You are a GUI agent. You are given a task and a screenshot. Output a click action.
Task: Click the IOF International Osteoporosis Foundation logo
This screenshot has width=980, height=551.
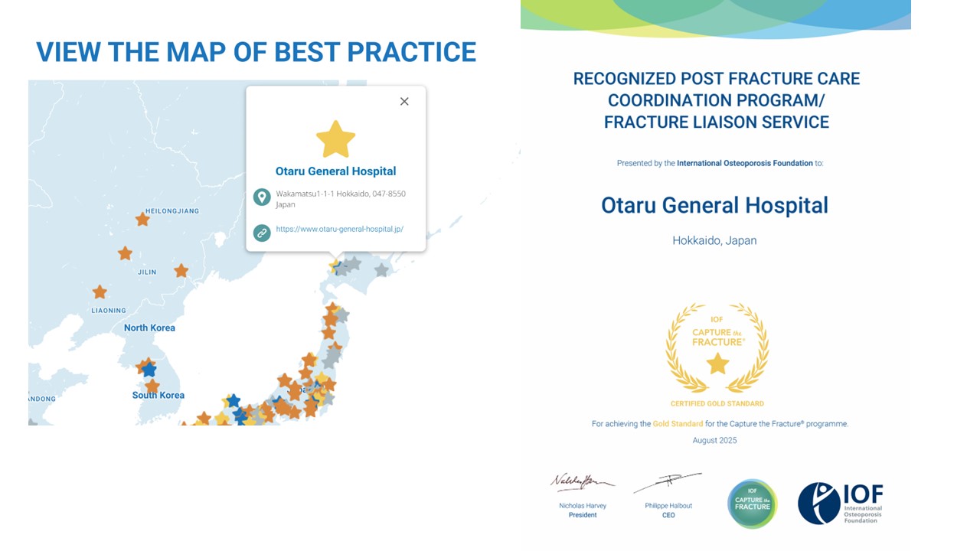point(841,504)
